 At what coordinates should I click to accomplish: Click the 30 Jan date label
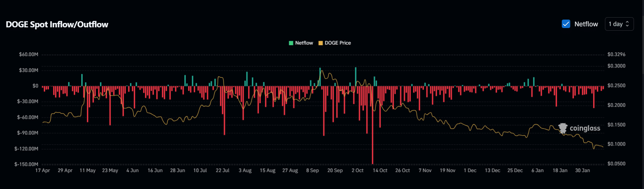click(582, 170)
